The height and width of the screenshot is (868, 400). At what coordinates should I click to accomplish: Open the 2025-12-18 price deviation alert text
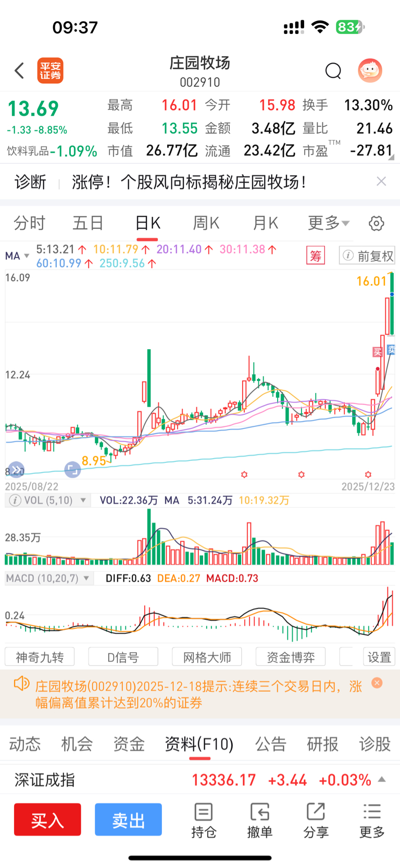click(198, 694)
